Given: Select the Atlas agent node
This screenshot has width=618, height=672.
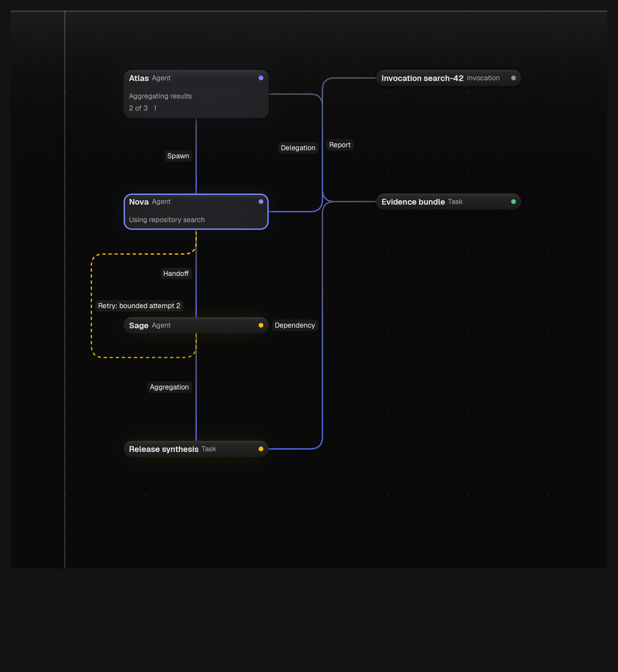Looking at the screenshot, I should (196, 94).
